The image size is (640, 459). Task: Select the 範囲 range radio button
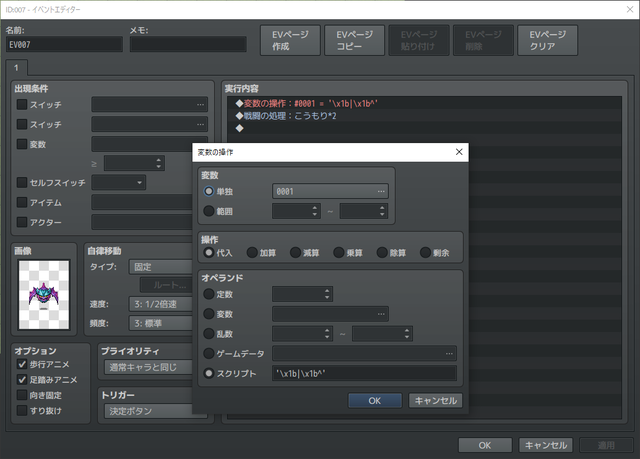click(209, 211)
